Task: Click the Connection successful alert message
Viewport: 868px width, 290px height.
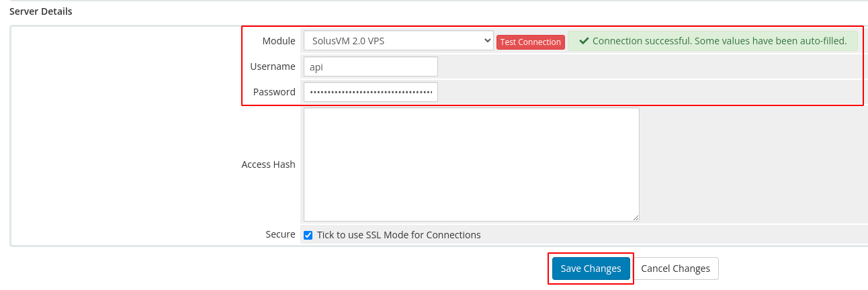Action: (x=712, y=41)
